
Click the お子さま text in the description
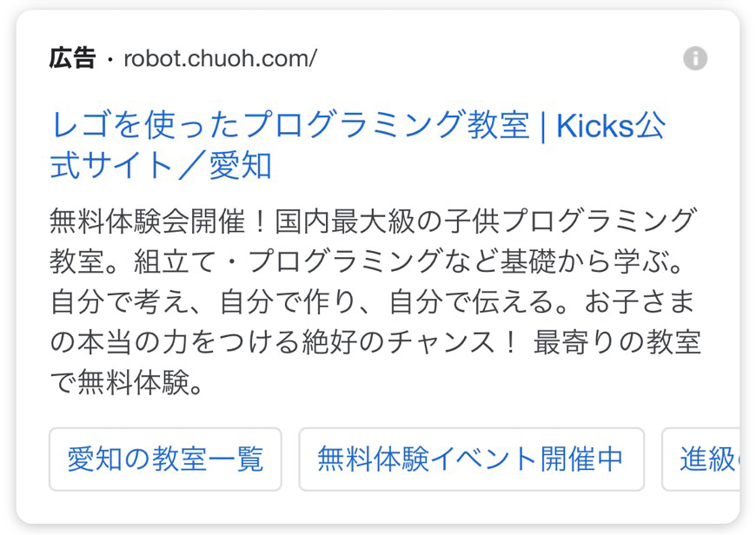pyautogui.click(x=640, y=301)
